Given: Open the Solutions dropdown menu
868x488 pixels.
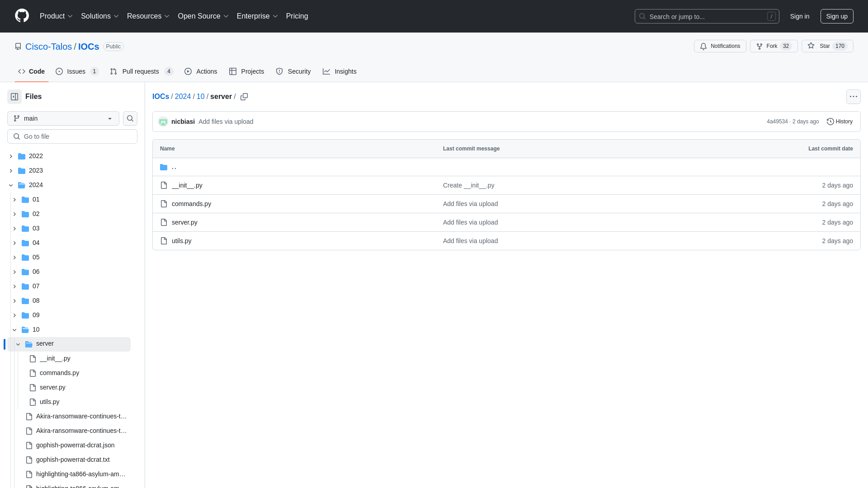Looking at the screenshot, I should tap(99, 16).
